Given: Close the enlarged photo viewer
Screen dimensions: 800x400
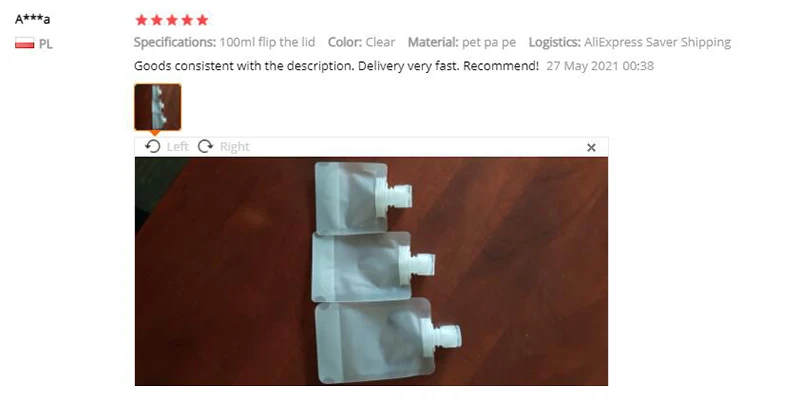Looking at the screenshot, I should [x=591, y=147].
